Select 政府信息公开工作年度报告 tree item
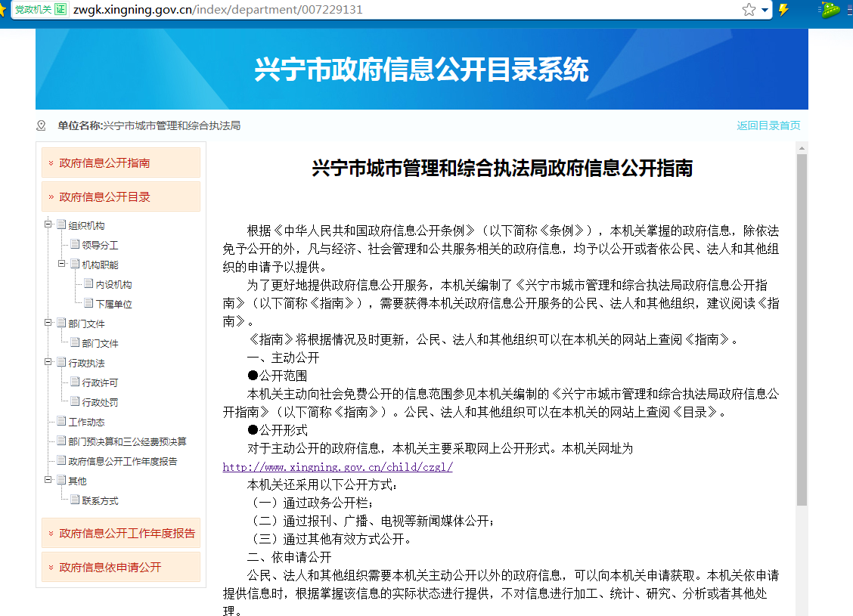 point(123,461)
